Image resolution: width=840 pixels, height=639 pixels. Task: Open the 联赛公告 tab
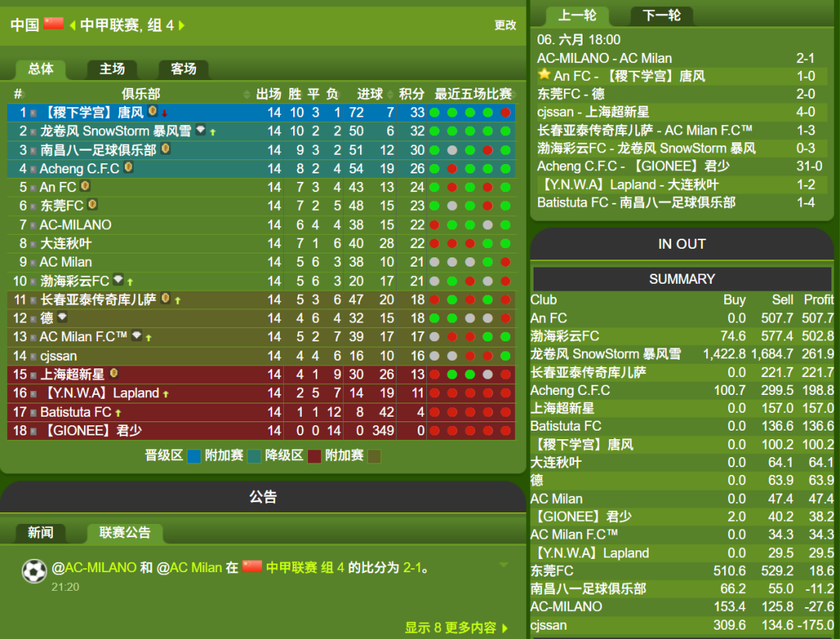coord(124,532)
